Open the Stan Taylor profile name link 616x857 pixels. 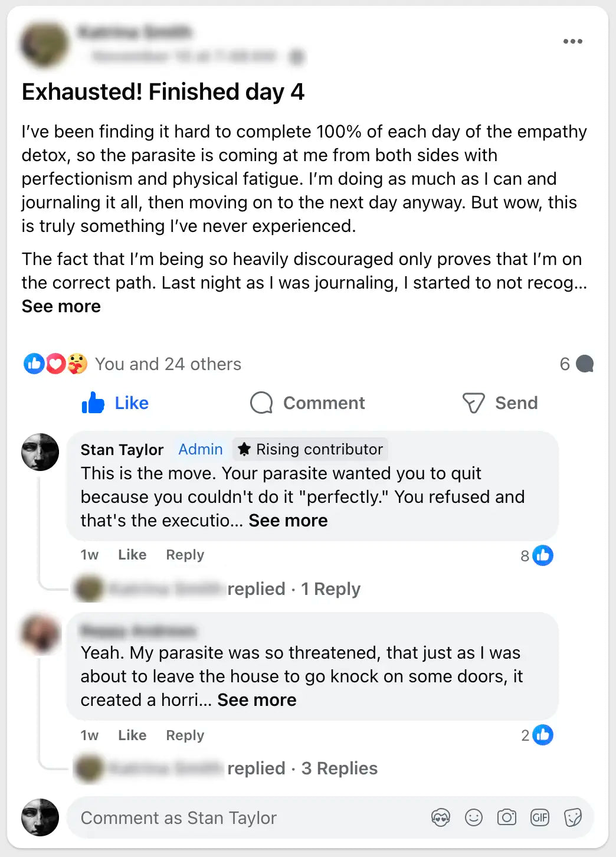coord(122,450)
